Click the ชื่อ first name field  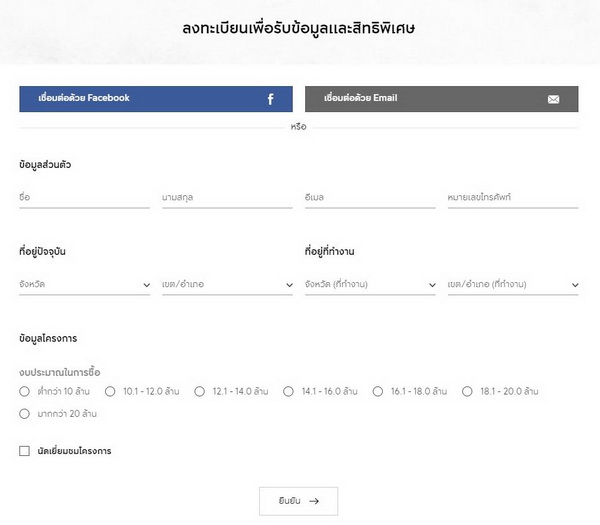(84, 198)
